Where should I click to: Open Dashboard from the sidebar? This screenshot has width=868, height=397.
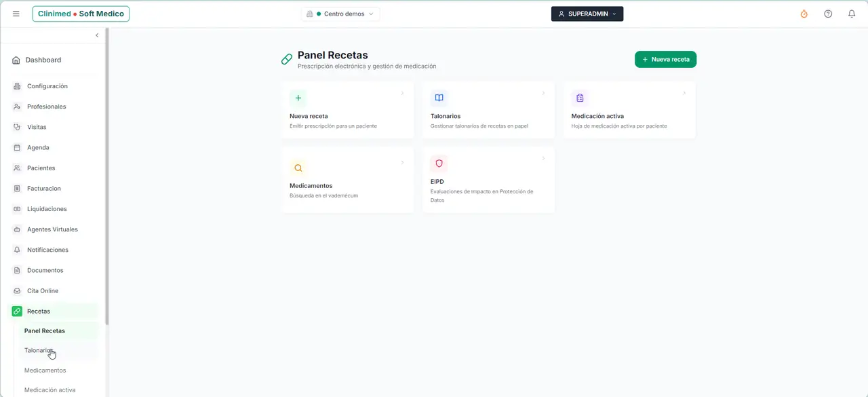click(43, 60)
